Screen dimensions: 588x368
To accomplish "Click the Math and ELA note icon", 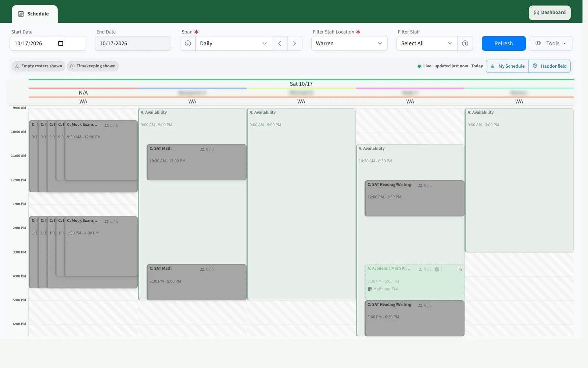I will [370, 289].
